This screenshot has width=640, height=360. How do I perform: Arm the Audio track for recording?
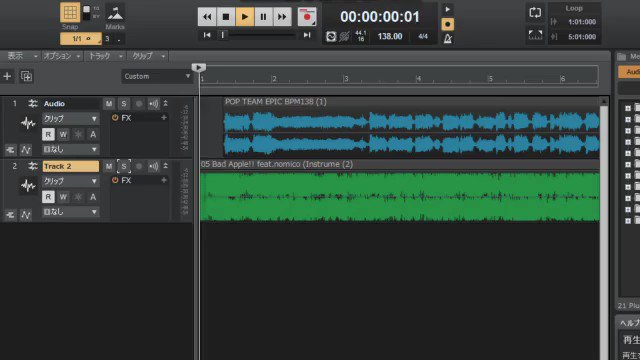(139, 104)
